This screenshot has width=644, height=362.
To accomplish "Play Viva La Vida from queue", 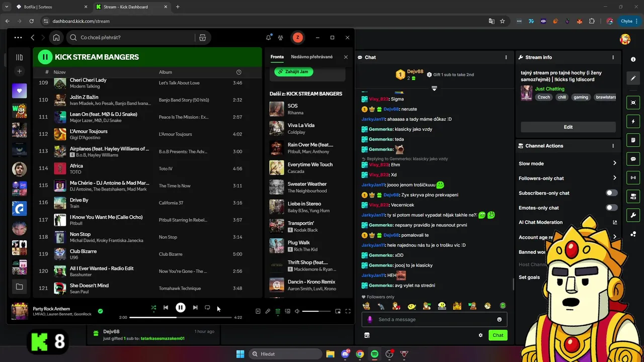I will tap(307, 128).
